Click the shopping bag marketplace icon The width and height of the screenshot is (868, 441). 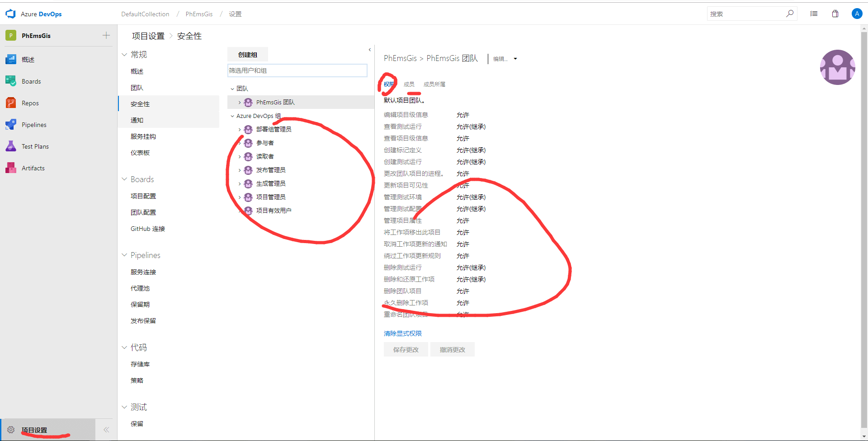[x=835, y=14]
